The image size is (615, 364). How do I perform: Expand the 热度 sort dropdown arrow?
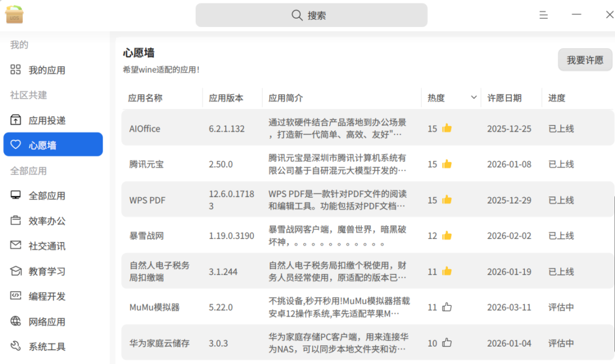tap(474, 97)
